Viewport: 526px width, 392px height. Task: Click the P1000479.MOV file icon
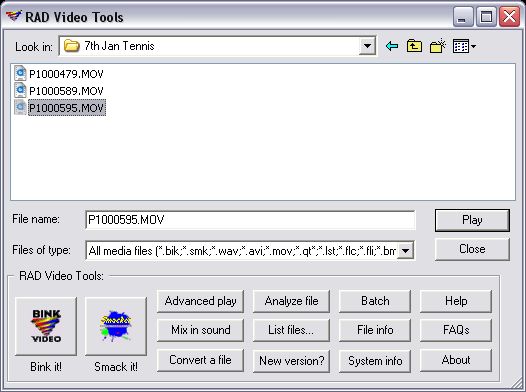click(x=20, y=73)
